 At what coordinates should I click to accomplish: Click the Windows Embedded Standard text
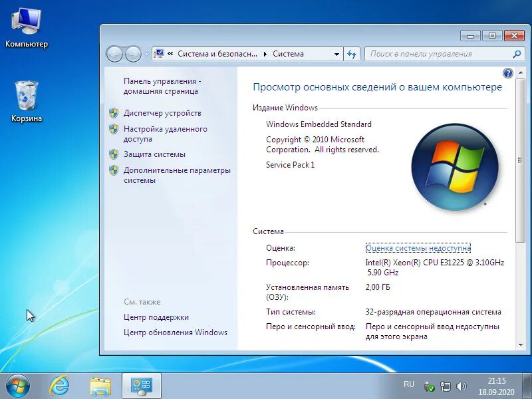tap(319, 124)
